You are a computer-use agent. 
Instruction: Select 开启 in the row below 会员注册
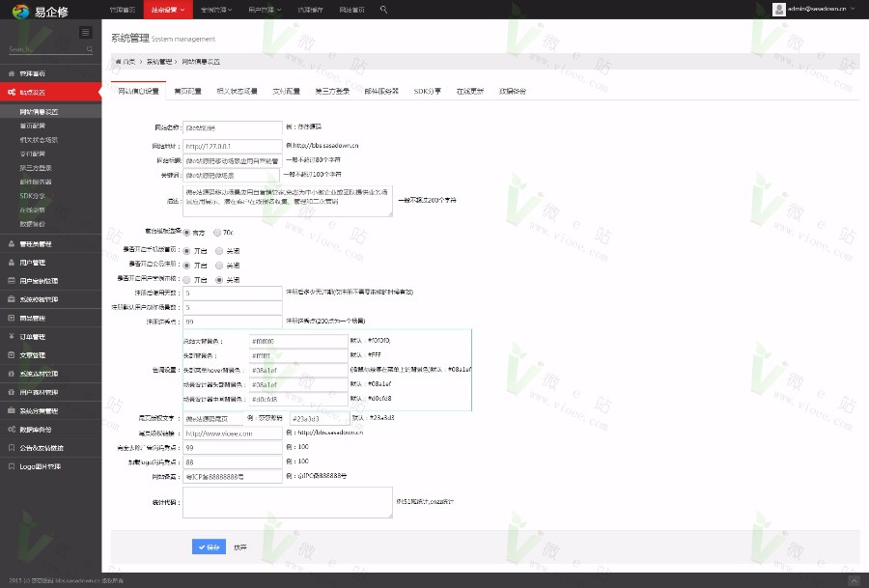click(x=186, y=280)
